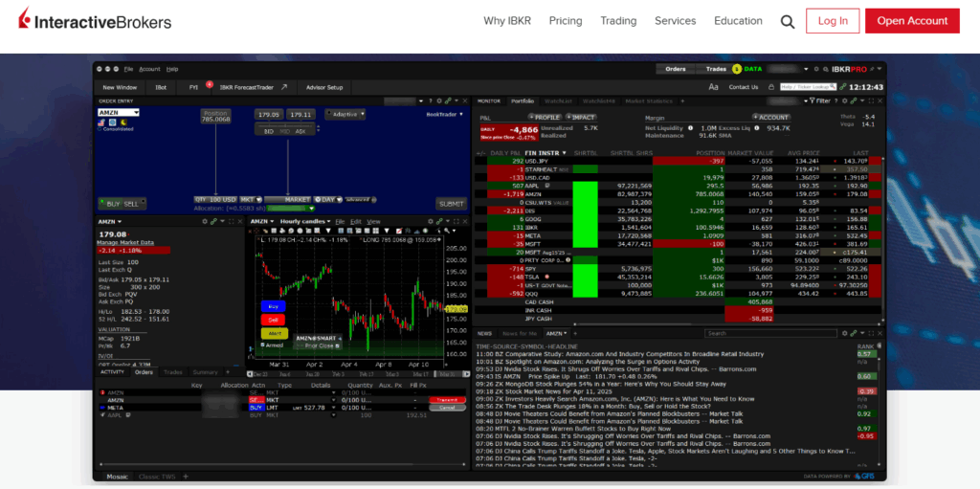Open the TWS Account menu

149,69
